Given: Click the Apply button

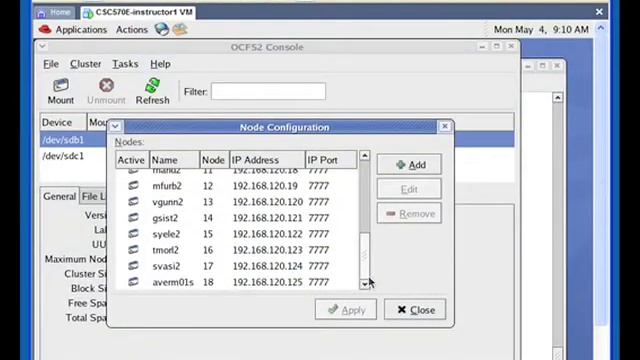Looking at the screenshot, I should [346, 310].
